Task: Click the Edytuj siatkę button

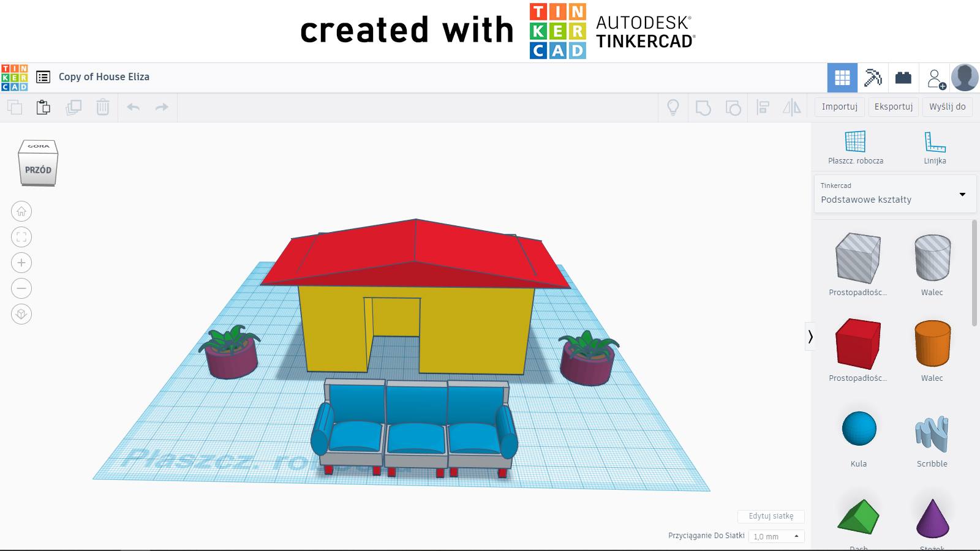Action: [x=771, y=516]
